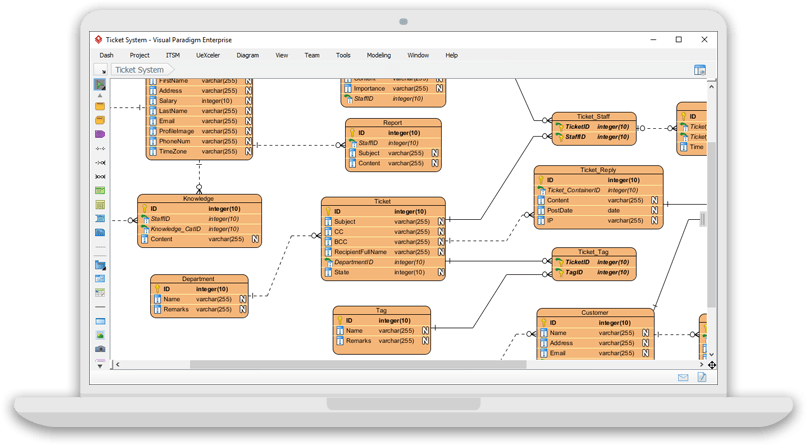Screen dimensions: 807x445
Task: Click the primary key icon of Ticket ID
Action: click(328, 211)
